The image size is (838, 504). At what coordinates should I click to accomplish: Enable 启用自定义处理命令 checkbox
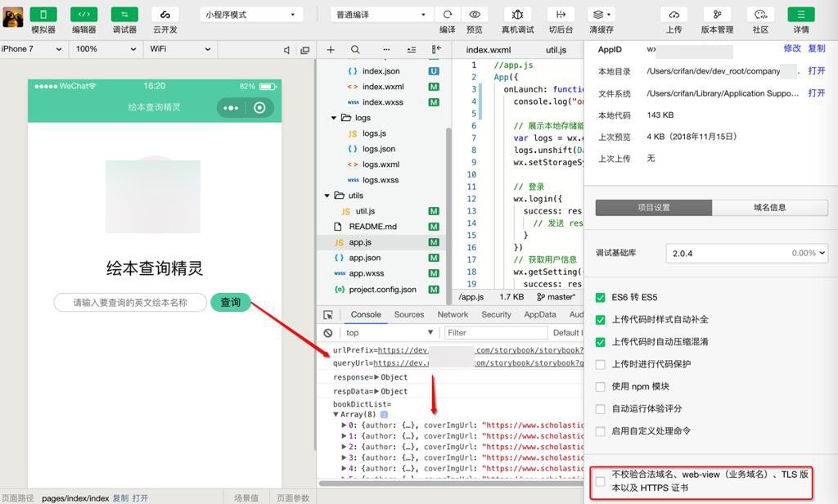600,431
